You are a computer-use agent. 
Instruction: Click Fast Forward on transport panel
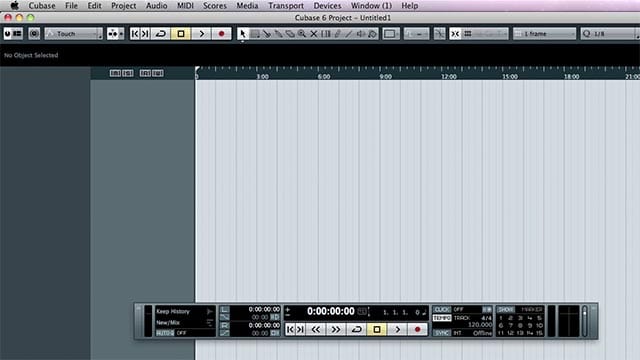(x=336, y=329)
